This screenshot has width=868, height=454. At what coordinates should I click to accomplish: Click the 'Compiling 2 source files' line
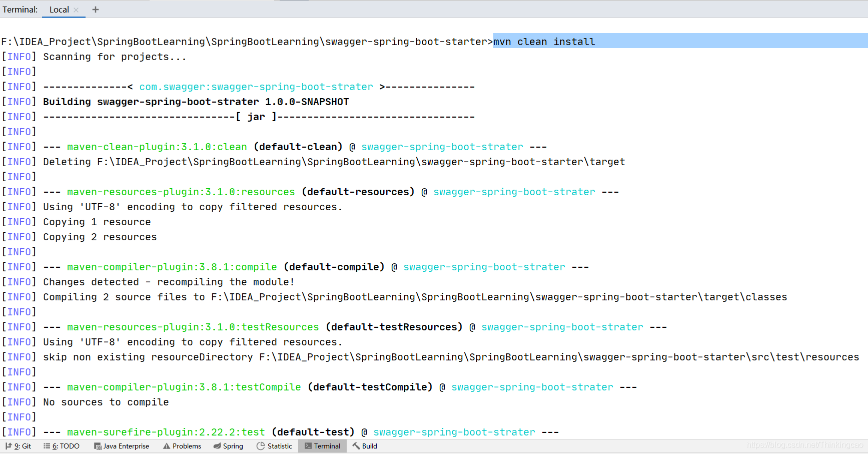coord(415,297)
